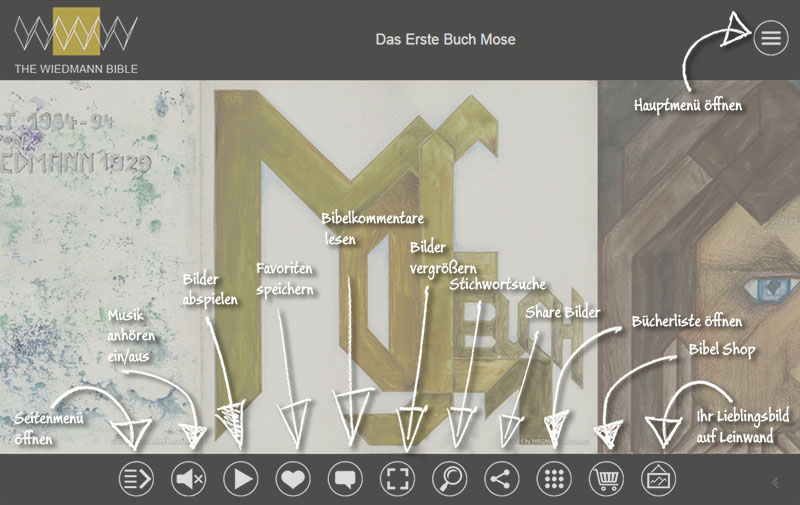The image size is (800, 505).
Task: Share pictures using share icon
Action: pos(502,479)
